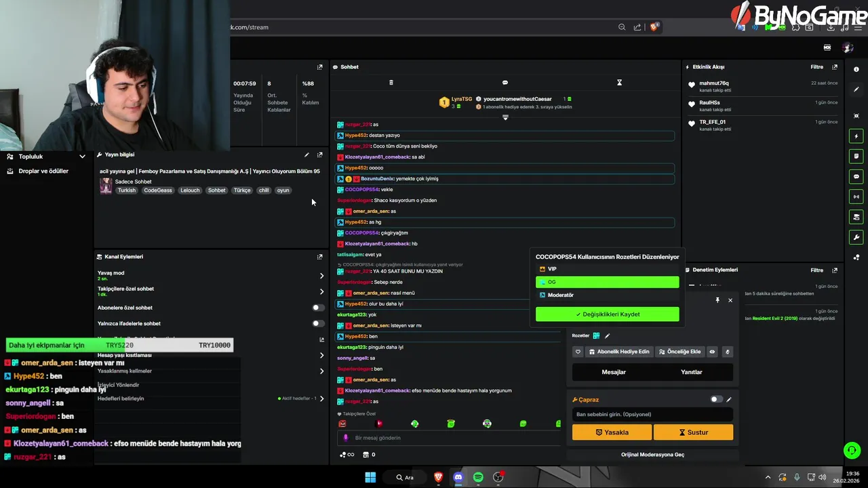Click the chat bubble icon in chat header
The width and height of the screenshot is (868, 488).
[505, 83]
